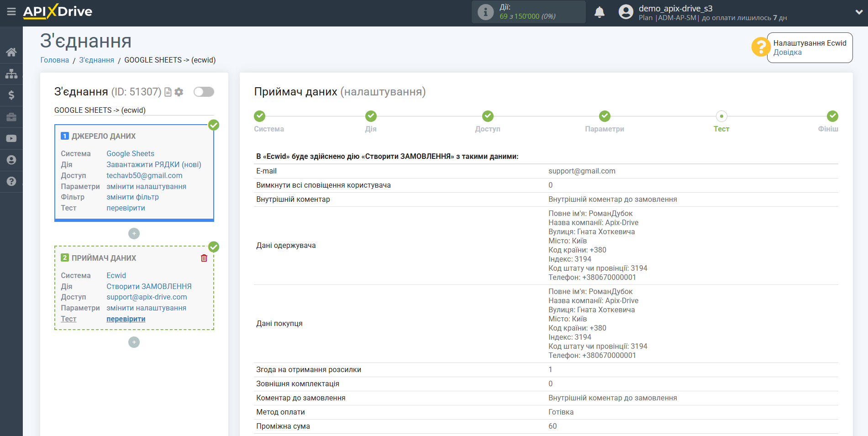Expand the account dropdown chevron
This screenshot has height=436, width=868.
pyautogui.click(x=859, y=12)
